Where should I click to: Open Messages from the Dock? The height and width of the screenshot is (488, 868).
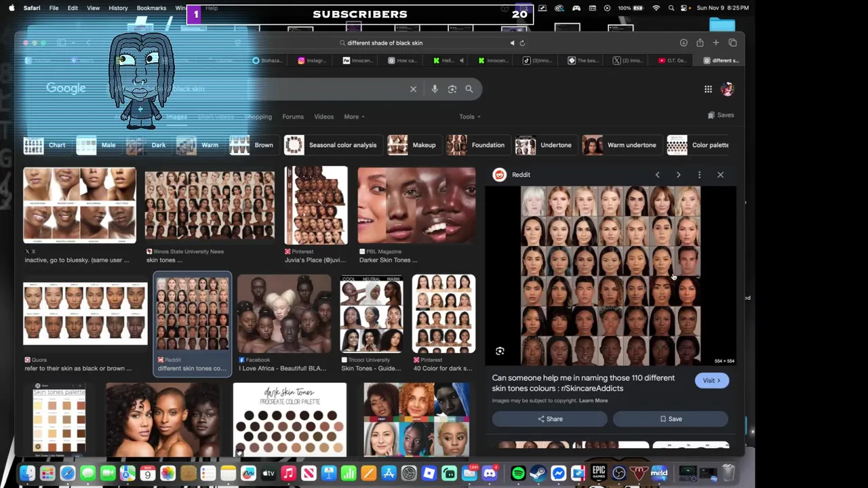pyautogui.click(x=87, y=473)
